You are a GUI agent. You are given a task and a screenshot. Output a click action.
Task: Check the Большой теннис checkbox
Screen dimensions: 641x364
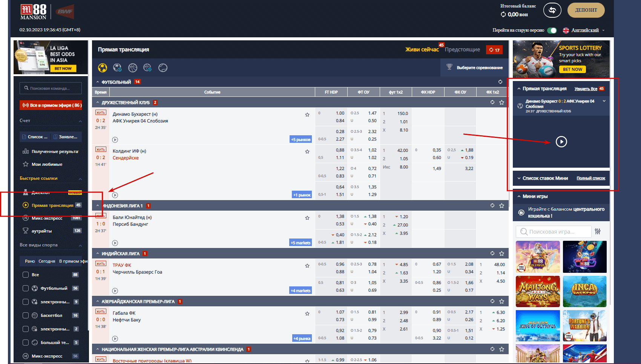pos(26,343)
